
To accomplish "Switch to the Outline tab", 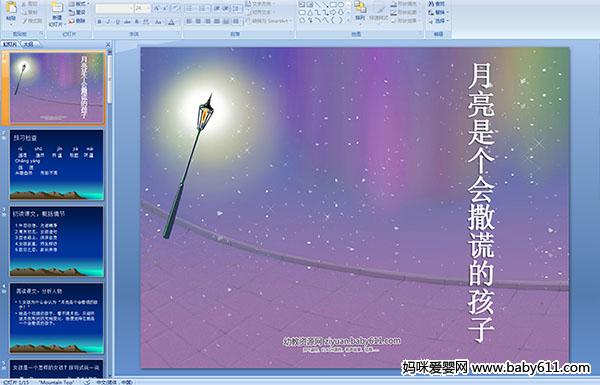I will coord(28,44).
